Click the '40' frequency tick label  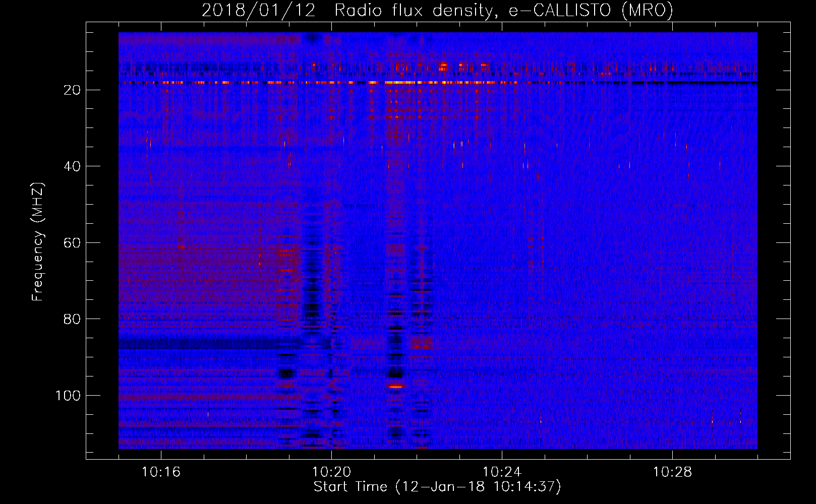72,166
